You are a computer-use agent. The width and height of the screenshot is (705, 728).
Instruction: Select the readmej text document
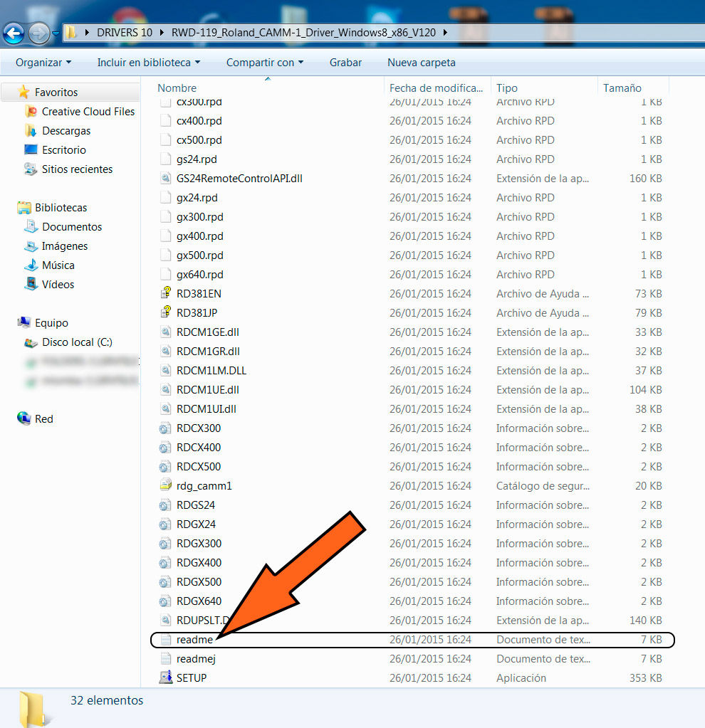[x=196, y=659]
